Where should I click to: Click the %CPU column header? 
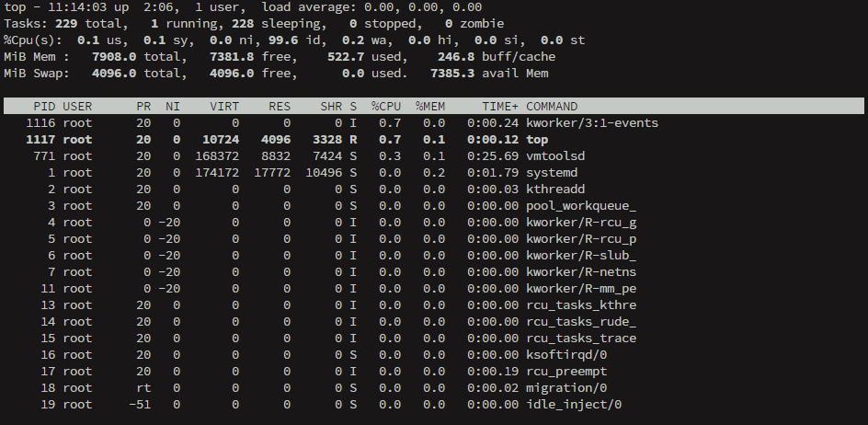coord(386,107)
